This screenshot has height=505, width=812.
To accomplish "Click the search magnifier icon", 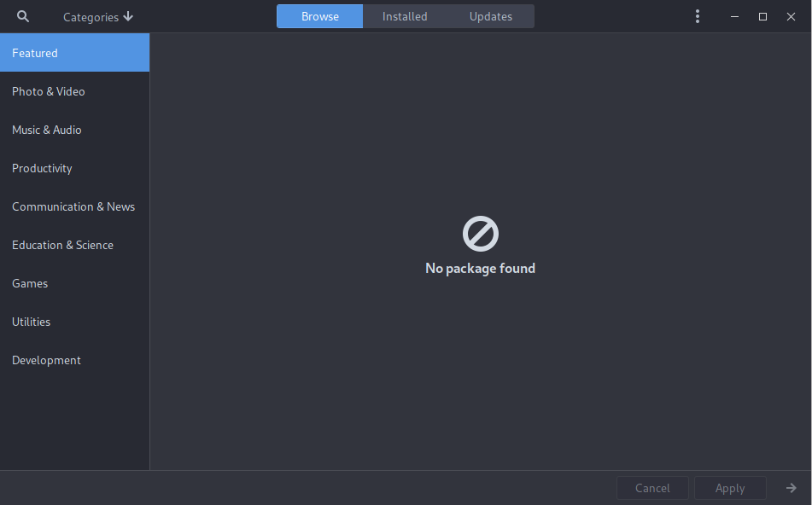I will click(x=23, y=16).
